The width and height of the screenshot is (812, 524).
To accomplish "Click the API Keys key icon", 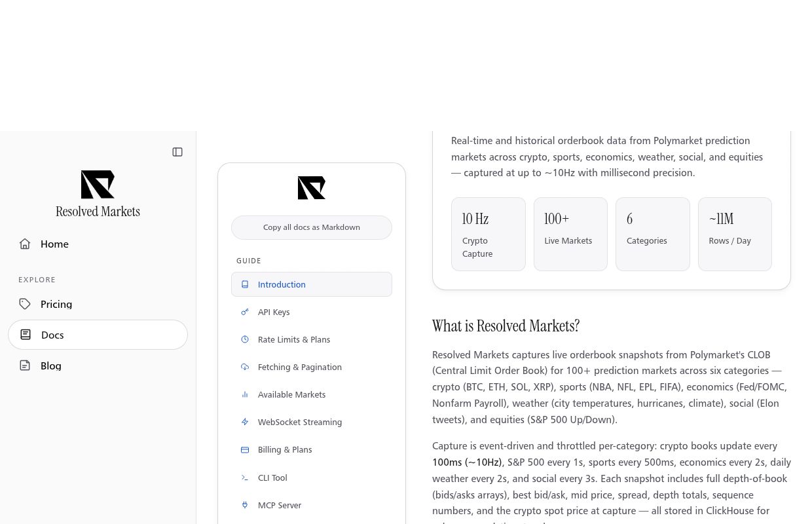I will pos(245,312).
